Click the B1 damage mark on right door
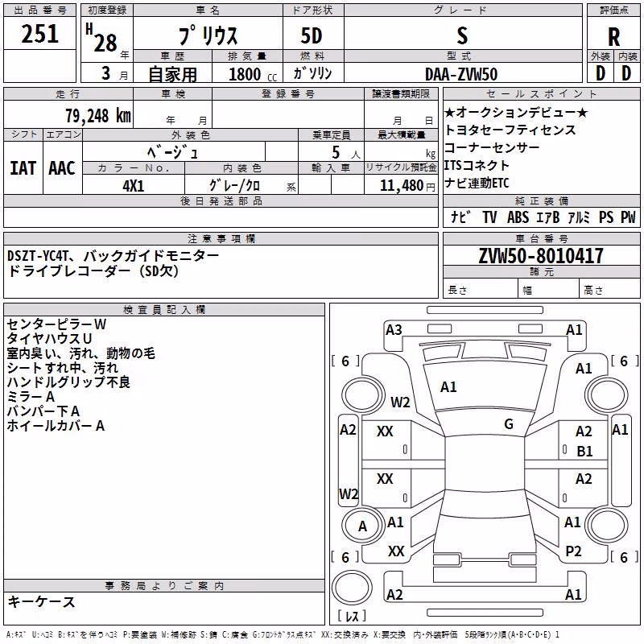 584,452
